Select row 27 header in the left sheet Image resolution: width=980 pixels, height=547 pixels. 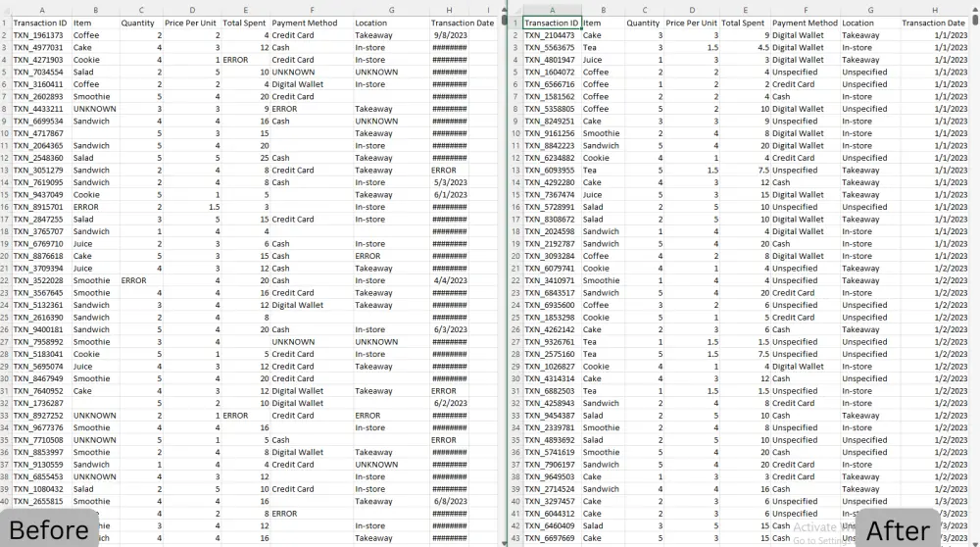(x=5, y=342)
